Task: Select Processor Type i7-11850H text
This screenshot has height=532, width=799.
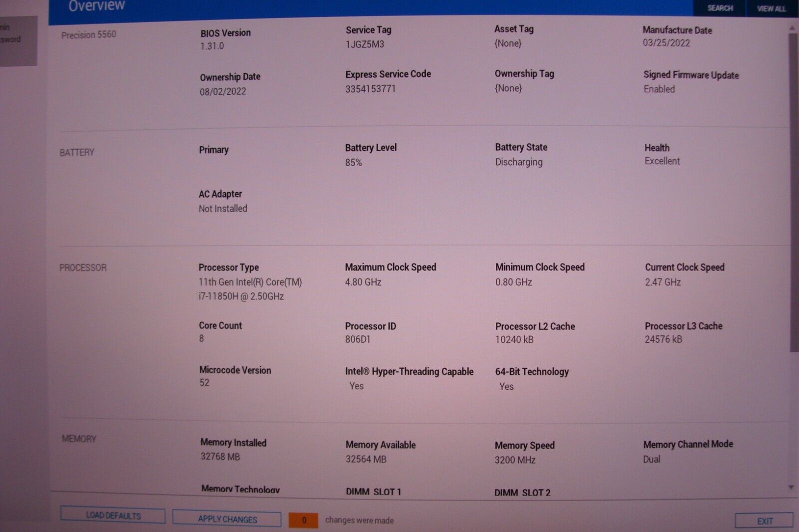Action: coord(241,296)
